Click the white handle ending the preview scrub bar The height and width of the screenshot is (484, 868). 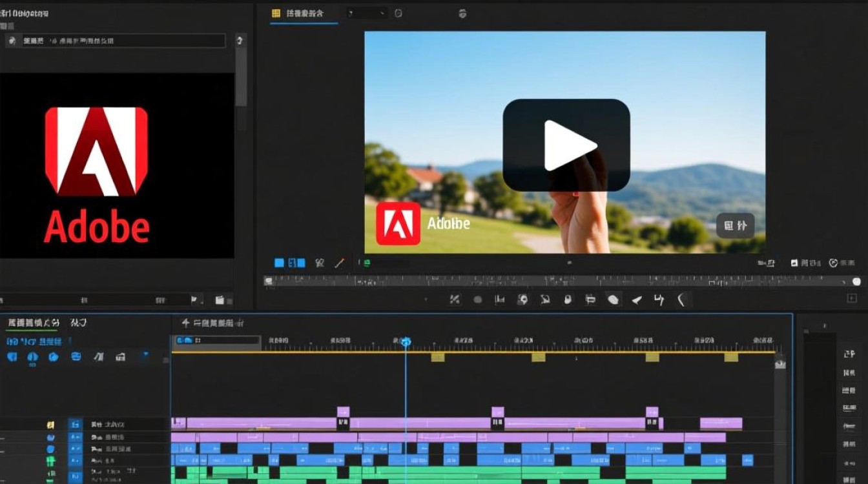[x=856, y=281]
